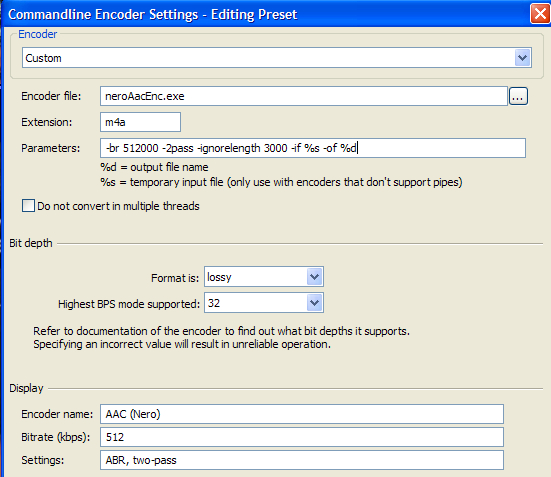Close the Commandline Encoder Settings dialog

point(540,14)
